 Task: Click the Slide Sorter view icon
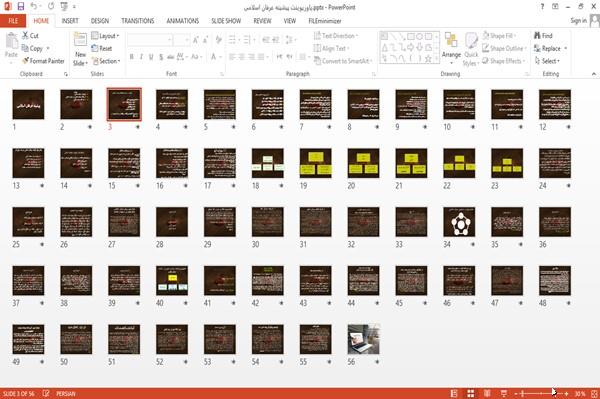coord(471,393)
